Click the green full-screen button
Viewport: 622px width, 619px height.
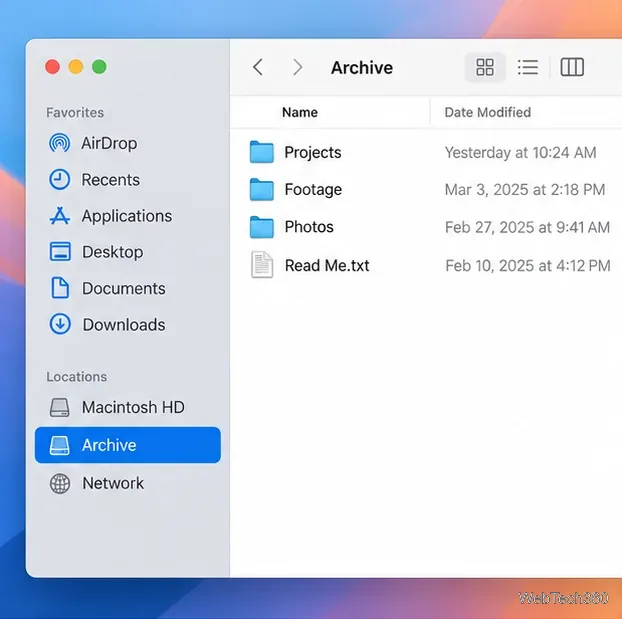99,67
